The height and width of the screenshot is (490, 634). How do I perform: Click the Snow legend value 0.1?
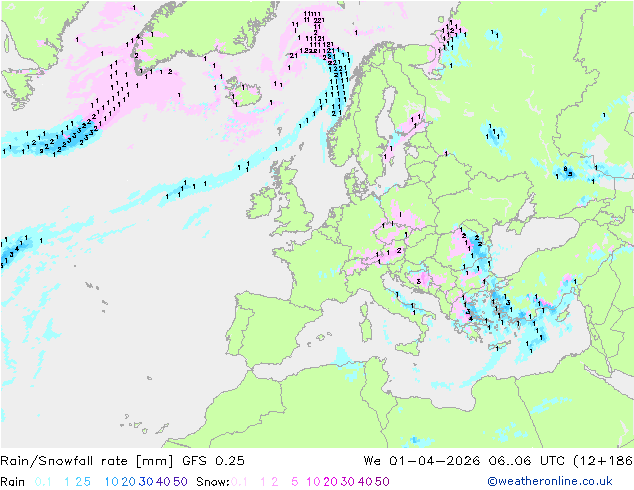(239, 482)
